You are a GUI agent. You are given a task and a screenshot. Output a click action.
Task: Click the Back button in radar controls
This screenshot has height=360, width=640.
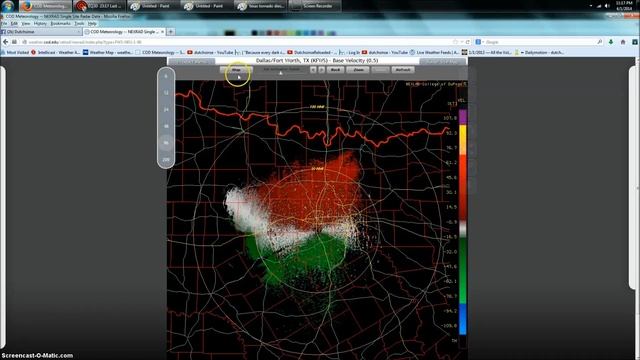pos(336,70)
